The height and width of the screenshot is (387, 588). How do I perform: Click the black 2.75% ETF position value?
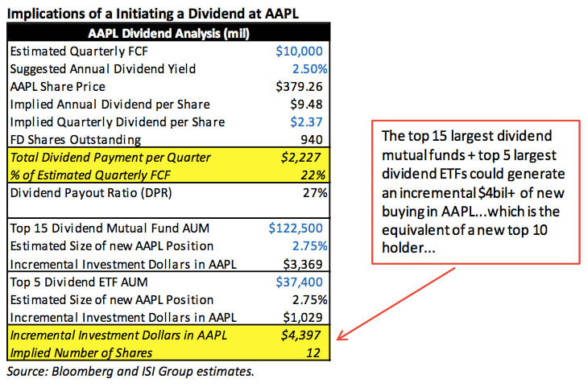pyautogui.click(x=310, y=300)
